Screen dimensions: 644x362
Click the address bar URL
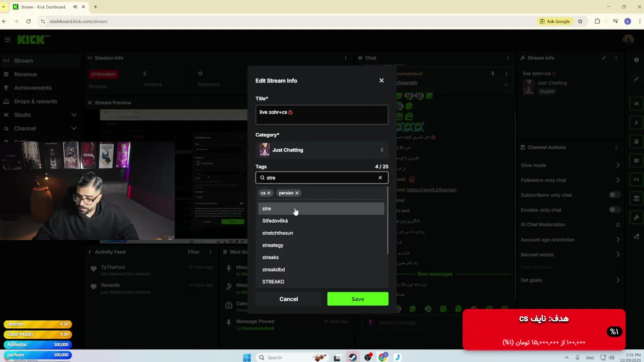(x=78, y=21)
